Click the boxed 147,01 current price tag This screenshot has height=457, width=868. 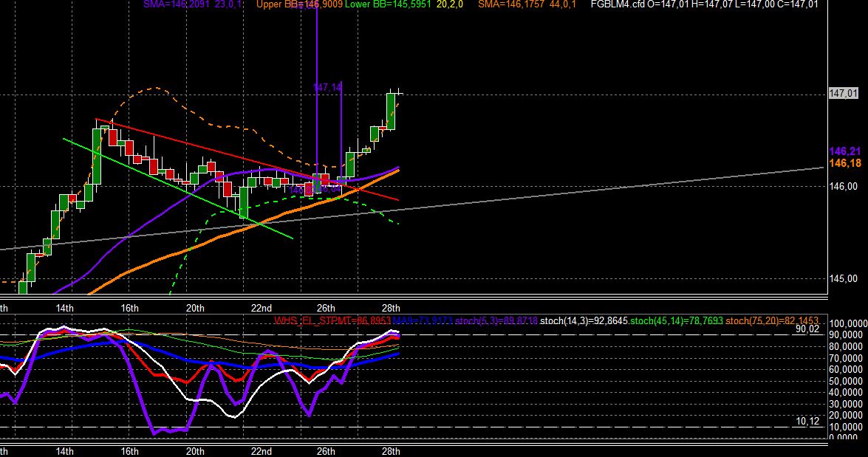coord(843,94)
